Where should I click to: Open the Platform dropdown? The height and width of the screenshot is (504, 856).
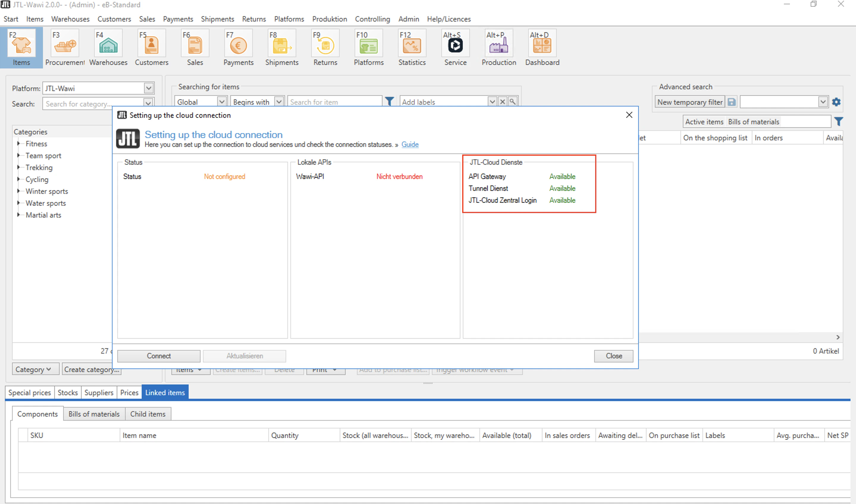[x=148, y=88]
